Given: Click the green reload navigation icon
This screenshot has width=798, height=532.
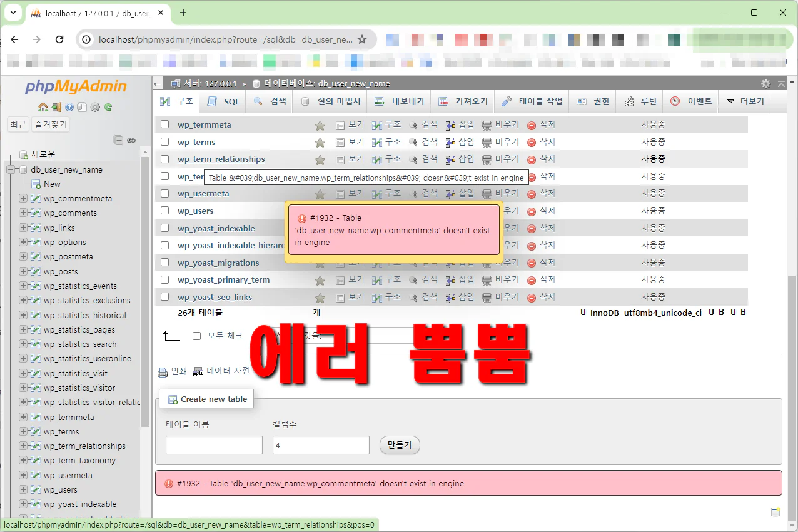Looking at the screenshot, I should tap(108, 107).
